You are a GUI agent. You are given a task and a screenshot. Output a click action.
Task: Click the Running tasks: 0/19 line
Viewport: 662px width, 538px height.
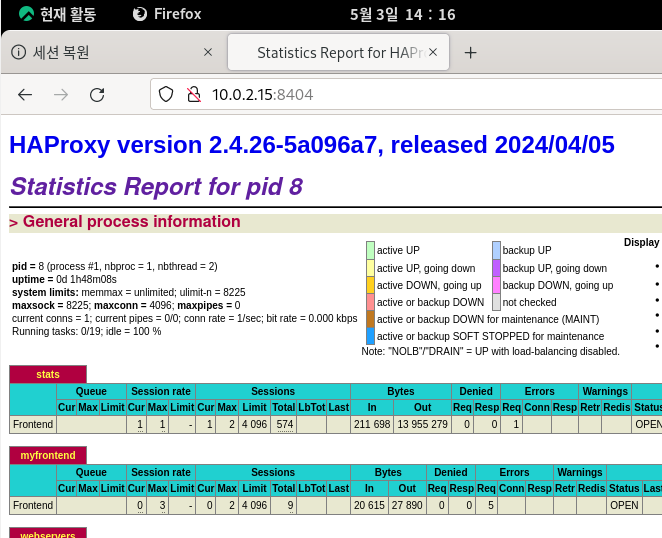[87, 331]
